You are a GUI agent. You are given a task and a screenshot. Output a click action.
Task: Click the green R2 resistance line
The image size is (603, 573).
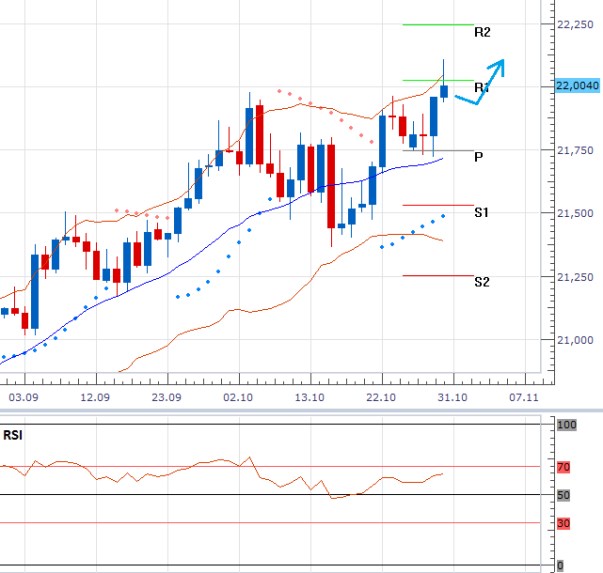[438, 25]
